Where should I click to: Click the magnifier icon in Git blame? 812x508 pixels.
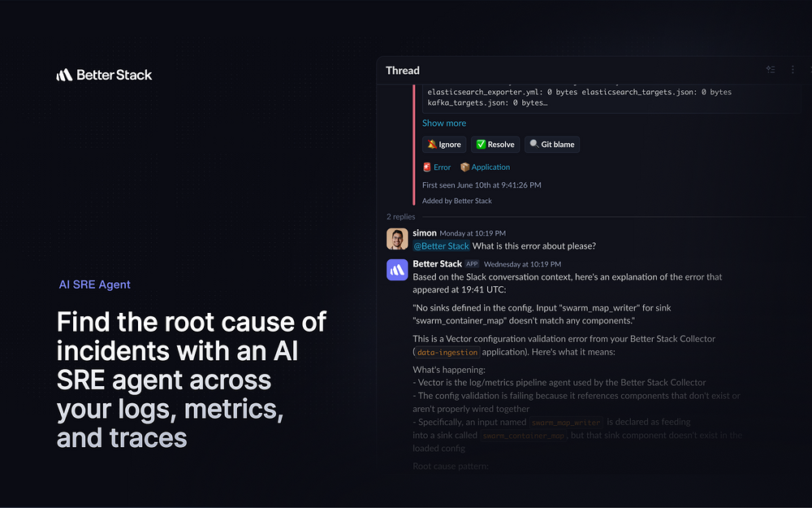pos(534,144)
